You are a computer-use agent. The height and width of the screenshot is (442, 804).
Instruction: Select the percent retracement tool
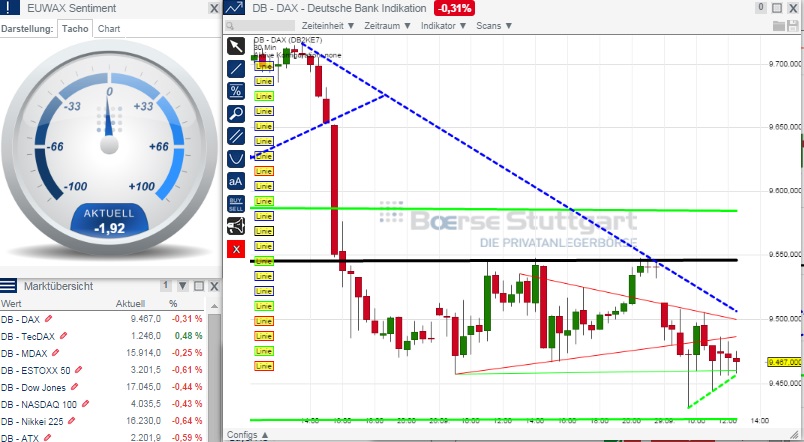coord(236,91)
